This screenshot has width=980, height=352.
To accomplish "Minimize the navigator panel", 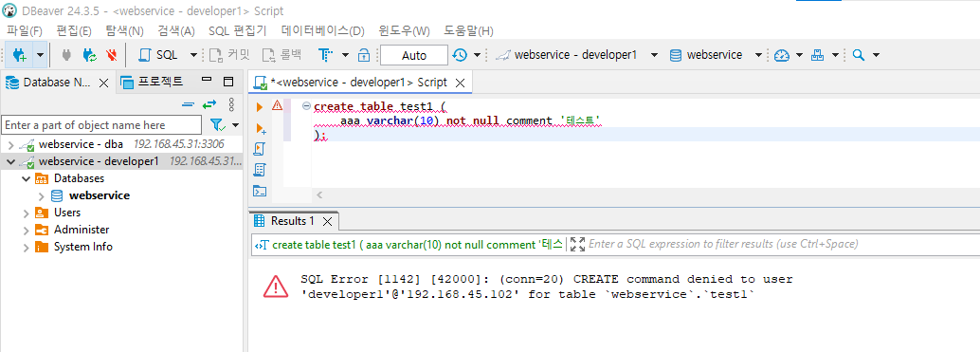I will coord(207,80).
